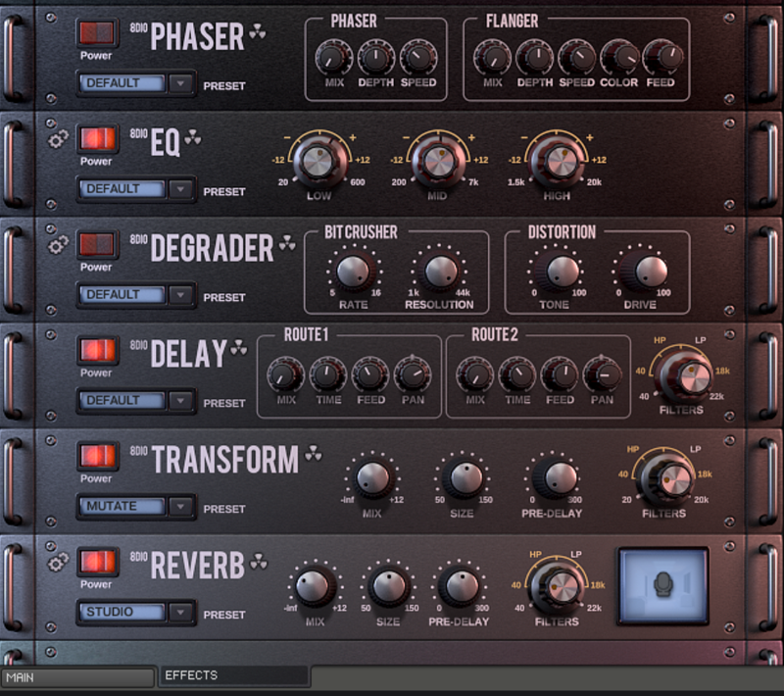Click the Delay Route 2 PAN knob
The height and width of the screenshot is (696, 784).
[603, 375]
